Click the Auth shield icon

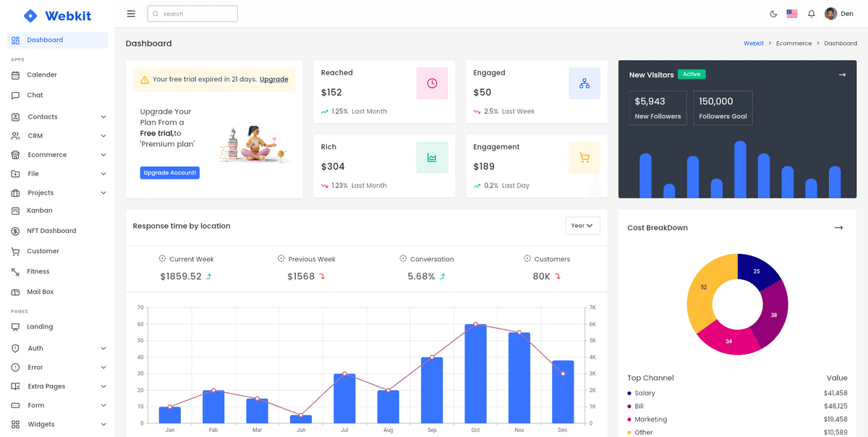tap(16, 348)
